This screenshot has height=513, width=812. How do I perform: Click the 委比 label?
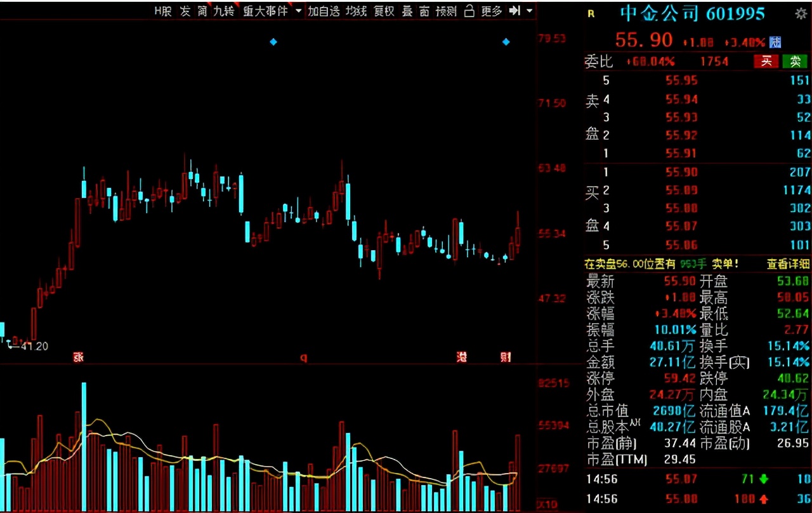click(599, 62)
